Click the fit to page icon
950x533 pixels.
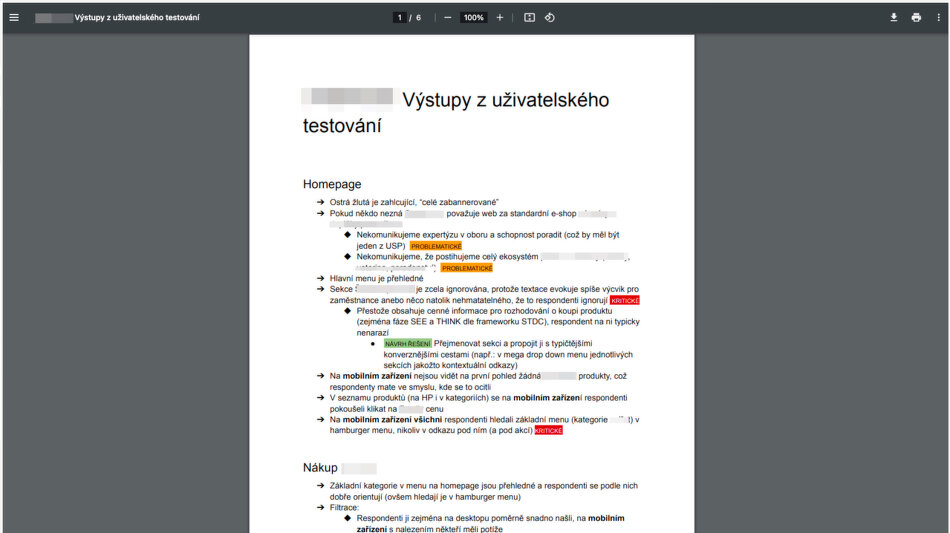pos(530,18)
